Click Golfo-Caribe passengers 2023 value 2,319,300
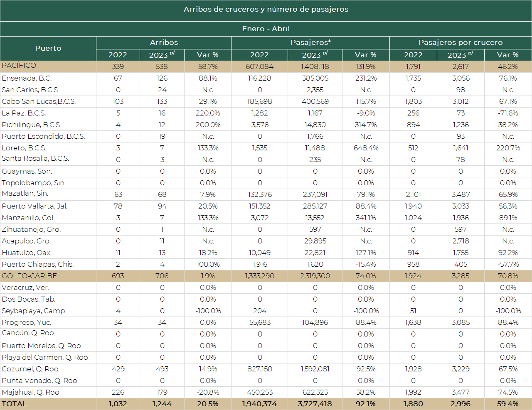The width and height of the screenshot is (532, 410). [315, 276]
